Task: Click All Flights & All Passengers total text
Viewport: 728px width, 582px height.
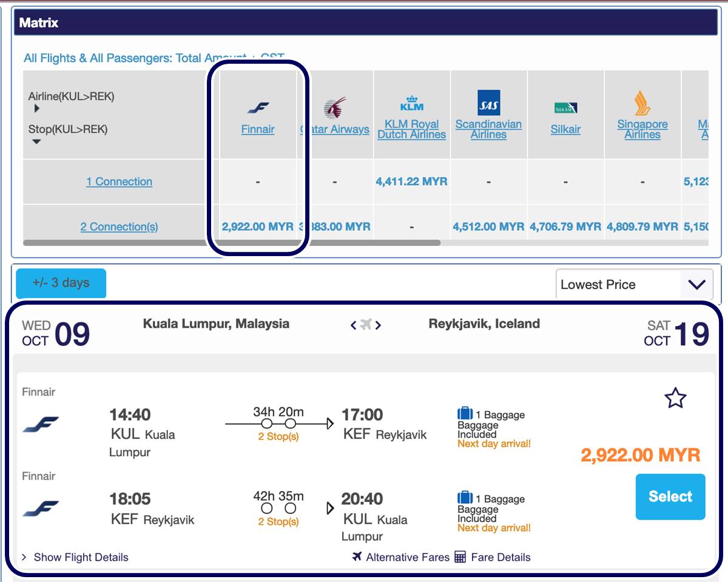Action: click(154, 58)
